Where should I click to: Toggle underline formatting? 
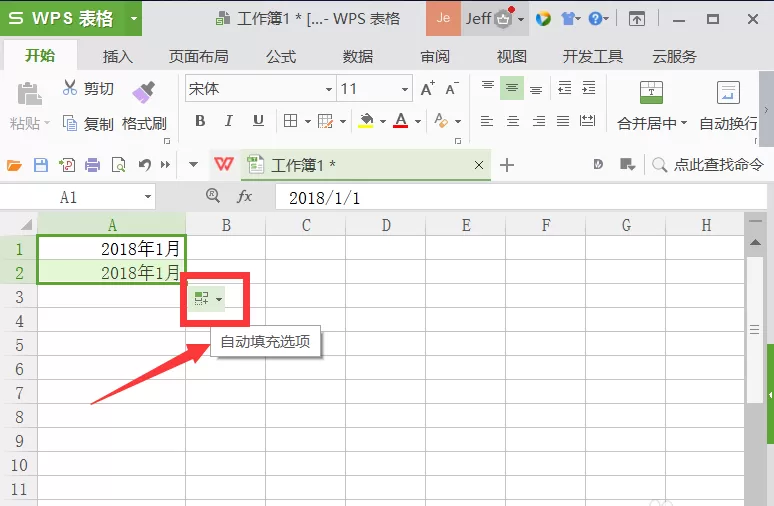tap(258, 121)
